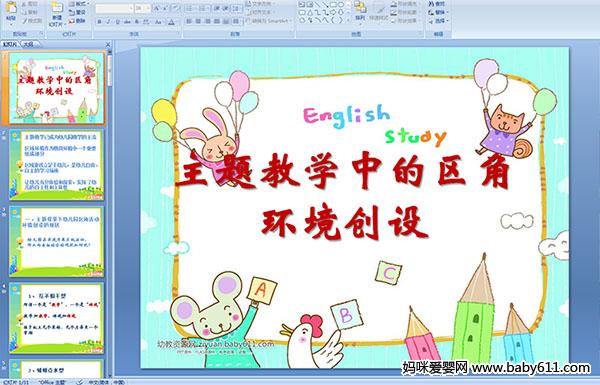Select the fourth slide thumbnail

(57, 318)
